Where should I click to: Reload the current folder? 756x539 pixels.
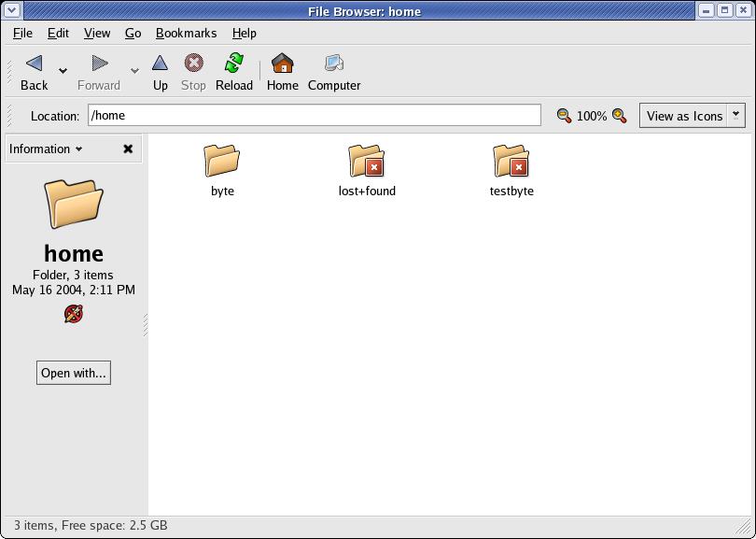(234, 72)
